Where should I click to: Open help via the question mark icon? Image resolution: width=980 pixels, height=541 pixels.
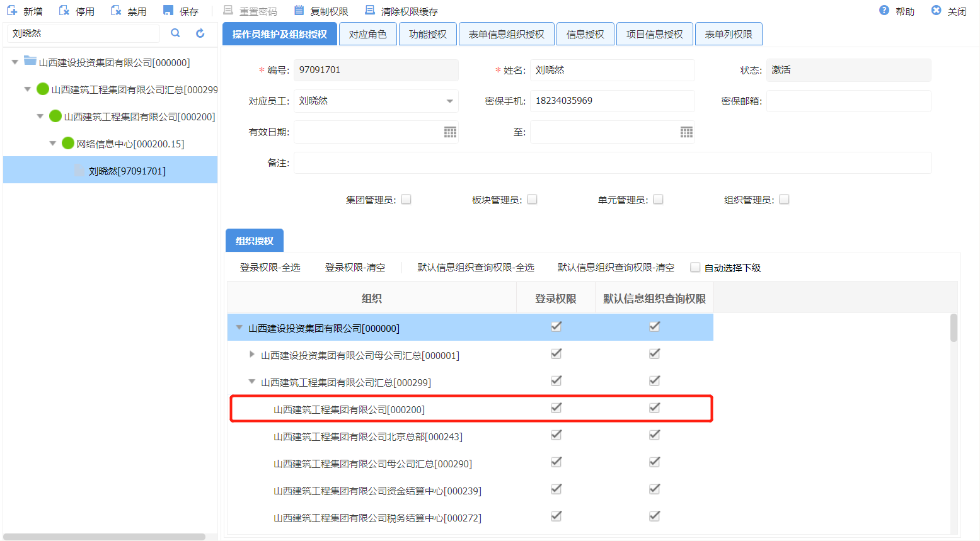point(884,11)
